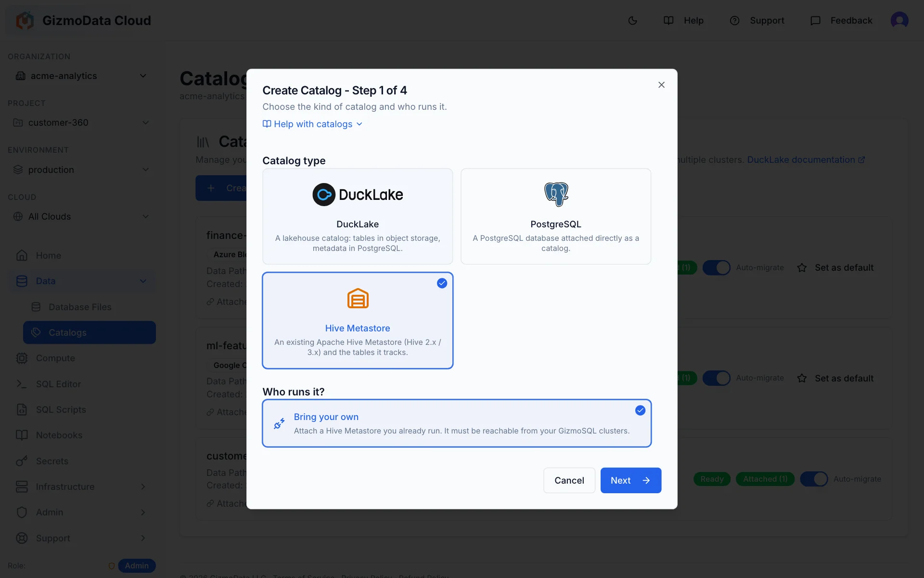Close the Create Catalog dialog
924x578 pixels.
tap(661, 85)
